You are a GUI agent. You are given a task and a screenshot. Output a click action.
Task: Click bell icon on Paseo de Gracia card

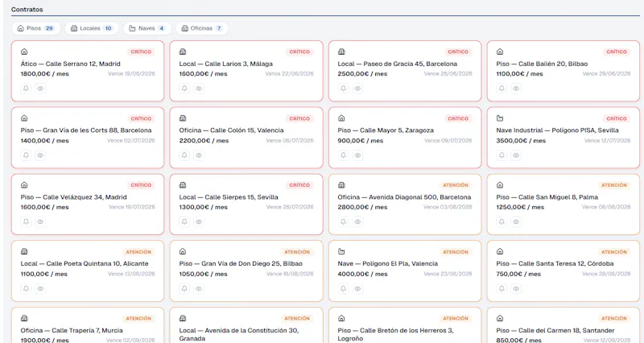[344, 89]
